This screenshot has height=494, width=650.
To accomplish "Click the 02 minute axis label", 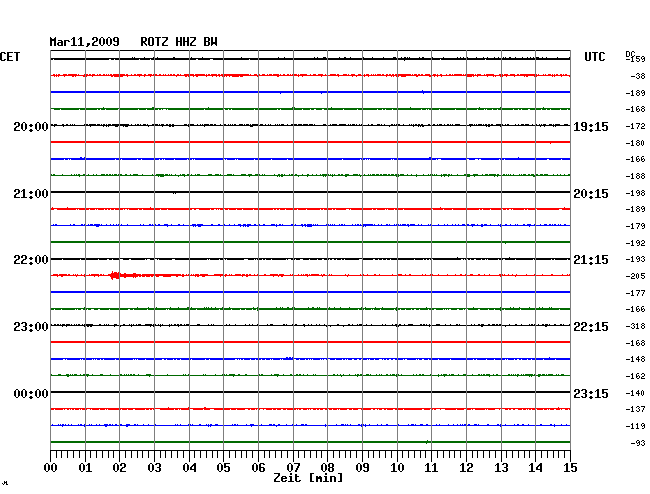I will point(119,468).
